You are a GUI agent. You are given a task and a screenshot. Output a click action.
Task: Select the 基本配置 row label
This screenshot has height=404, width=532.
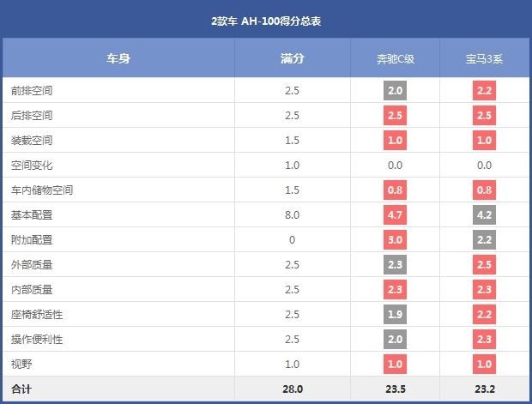tap(32, 214)
